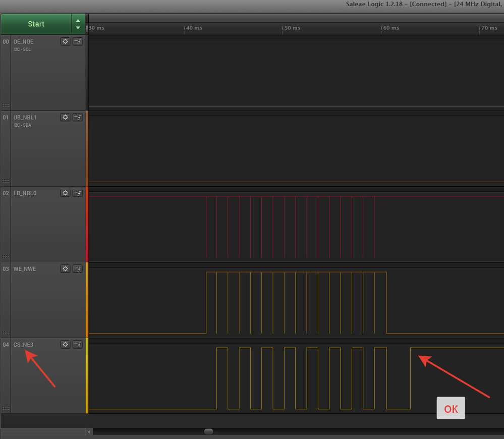Image resolution: width=504 pixels, height=439 pixels.
Task: Open settings gear for LB_NBL0 channel
Action: [x=65, y=193]
